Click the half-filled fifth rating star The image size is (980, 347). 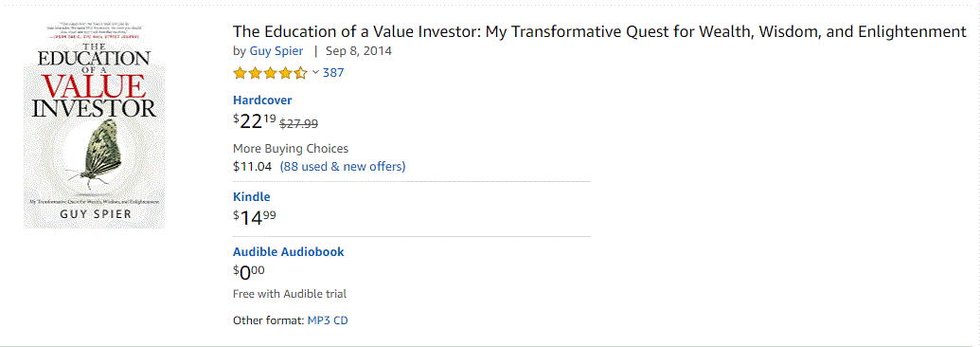click(300, 73)
